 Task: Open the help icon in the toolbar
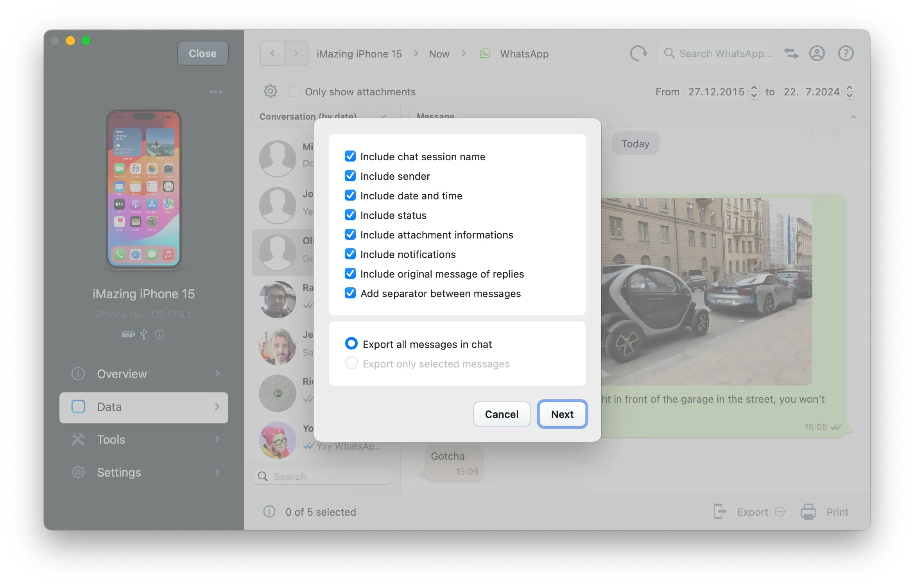846,53
